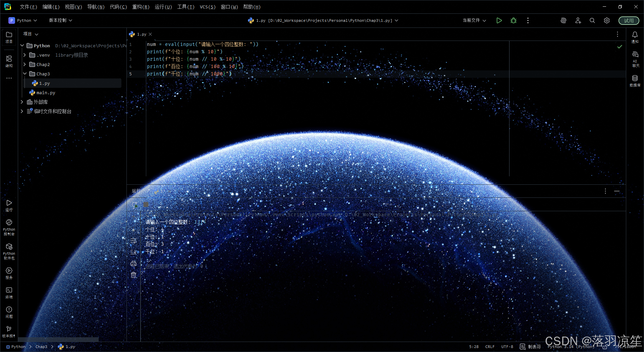644x352 pixels.
Task: Open the Python Console tool window
Action: [9, 227]
